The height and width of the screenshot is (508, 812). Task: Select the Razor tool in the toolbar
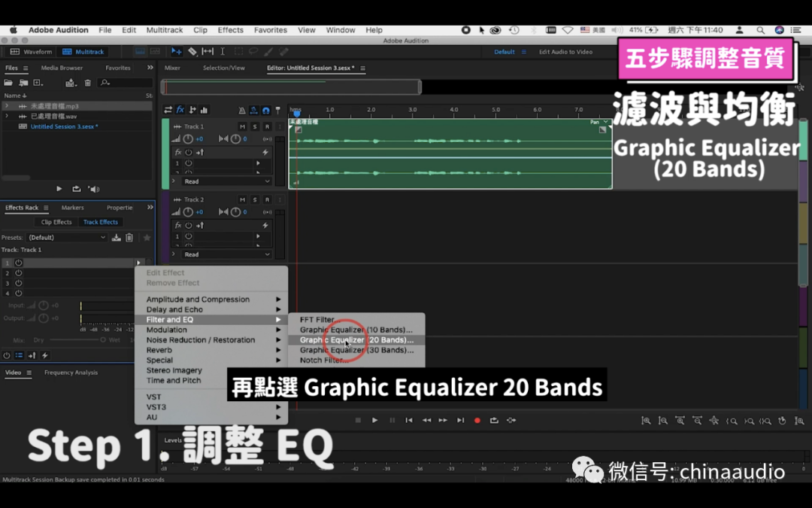192,52
